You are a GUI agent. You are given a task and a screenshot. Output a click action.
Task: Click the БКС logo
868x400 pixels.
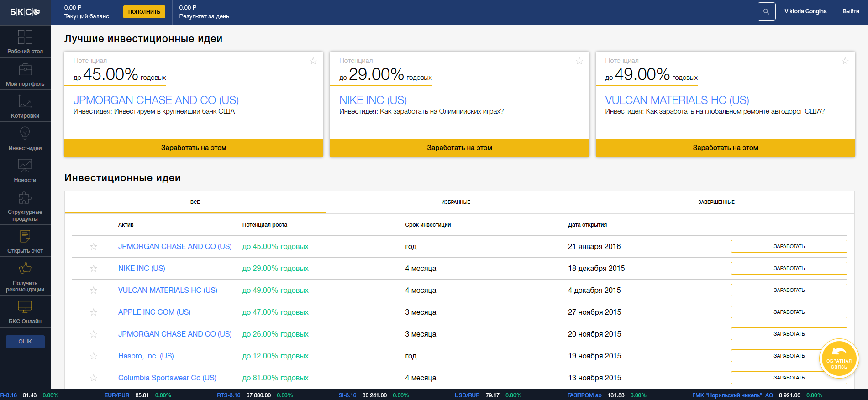[x=25, y=12]
